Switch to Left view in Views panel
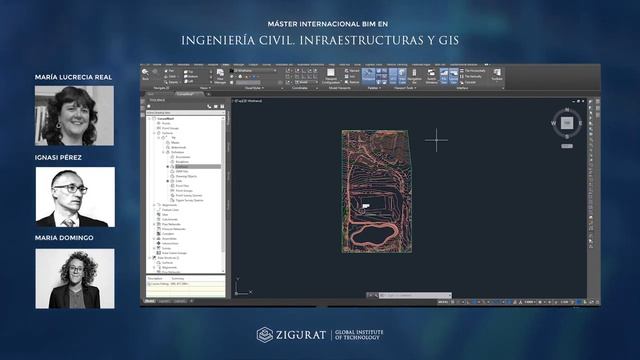Viewport: 640px width, 360px height. click(x=189, y=81)
